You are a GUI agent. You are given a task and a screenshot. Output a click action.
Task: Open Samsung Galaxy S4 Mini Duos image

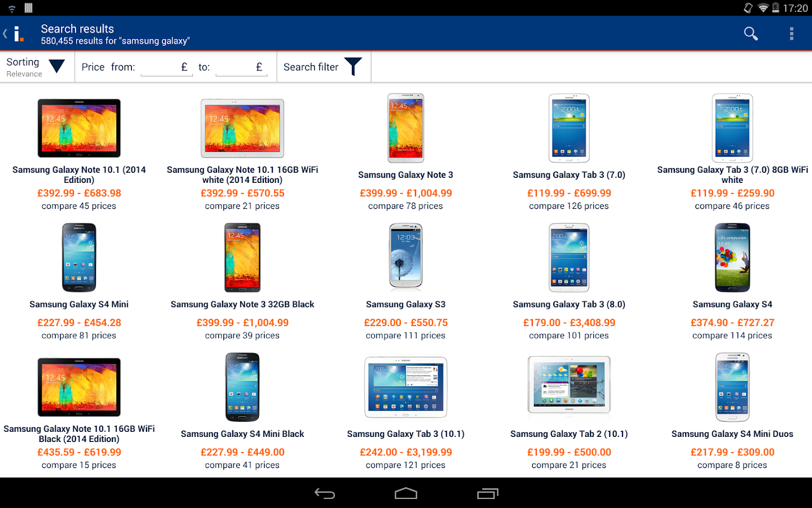tap(732, 387)
